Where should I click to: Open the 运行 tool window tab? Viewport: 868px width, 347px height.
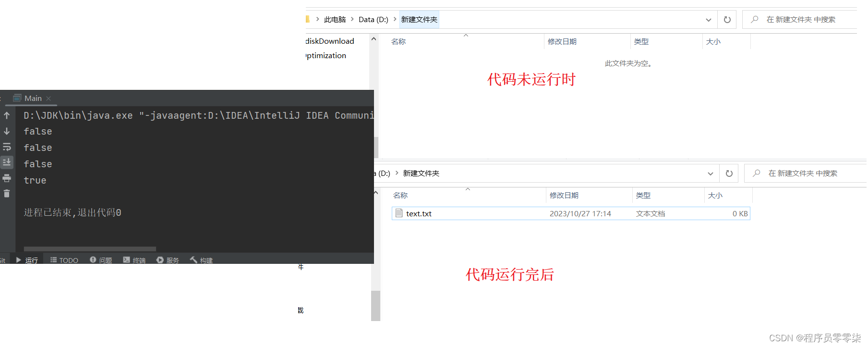coord(27,260)
